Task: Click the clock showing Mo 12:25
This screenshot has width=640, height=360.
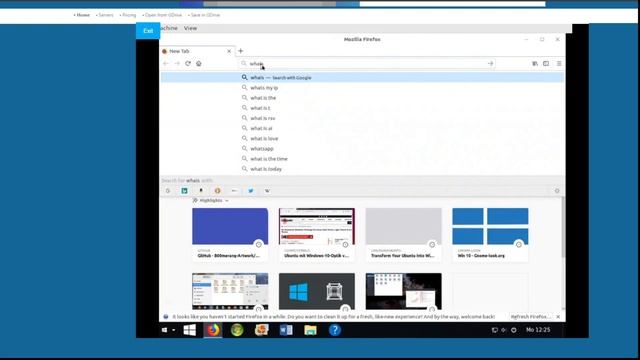Action: click(x=538, y=330)
